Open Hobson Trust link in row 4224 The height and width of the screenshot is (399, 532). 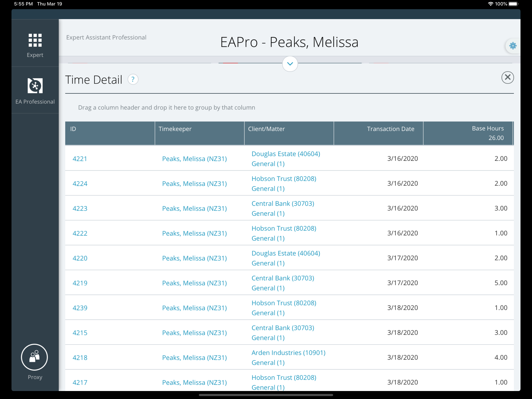(284, 179)
